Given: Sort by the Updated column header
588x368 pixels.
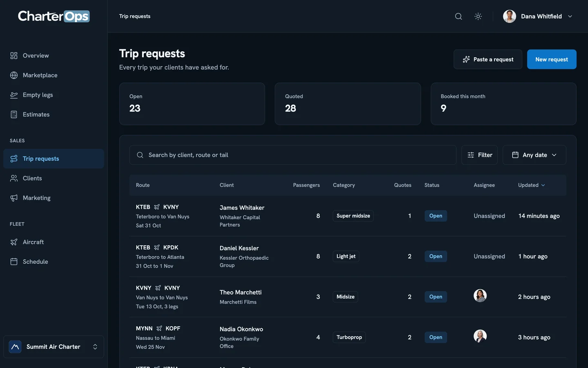Looking at the screenshot, I should coord(531,185).
